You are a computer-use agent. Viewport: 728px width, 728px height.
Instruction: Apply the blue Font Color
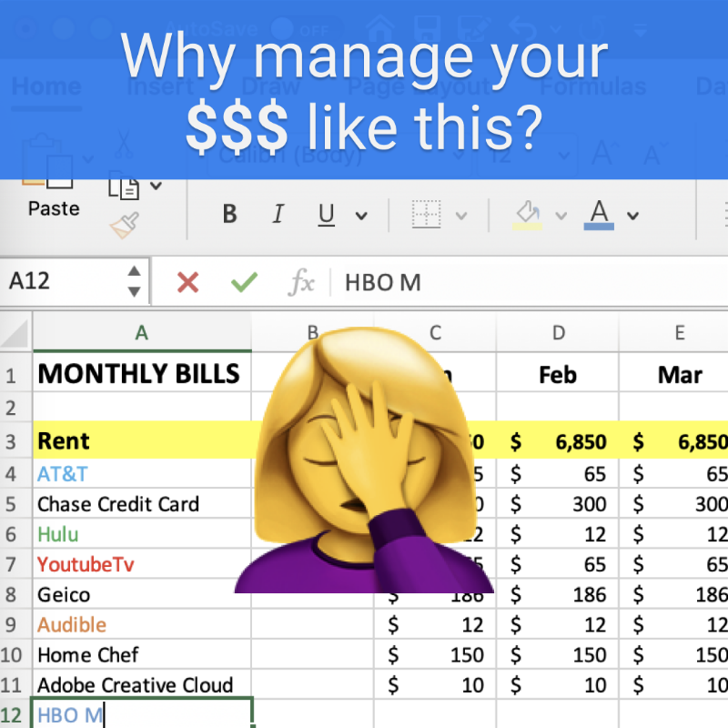pos(599,215)
